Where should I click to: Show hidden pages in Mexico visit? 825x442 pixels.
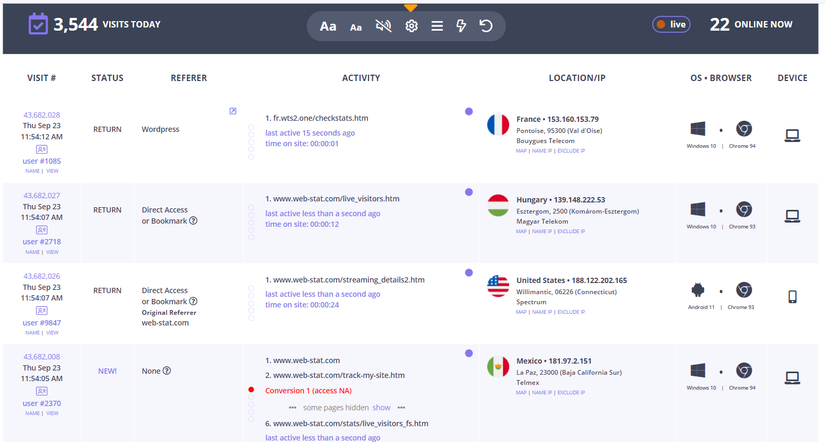381,407
